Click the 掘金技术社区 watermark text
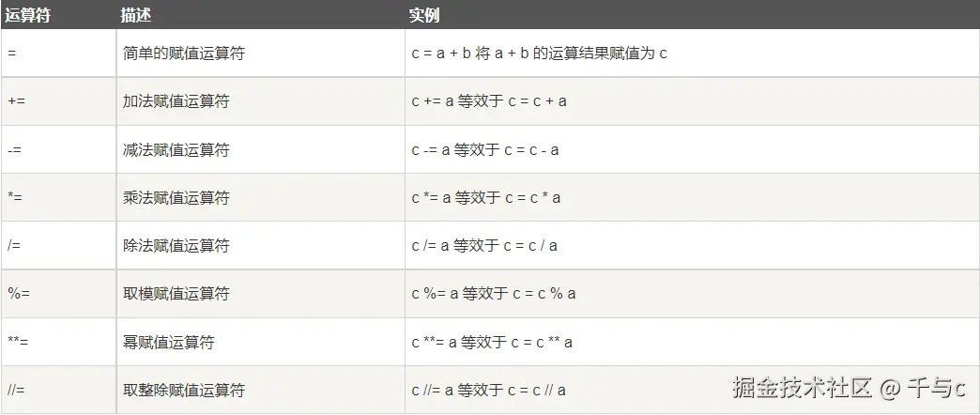Image resolution: width=980 pixels, height=415 pixels. [803, 388]
